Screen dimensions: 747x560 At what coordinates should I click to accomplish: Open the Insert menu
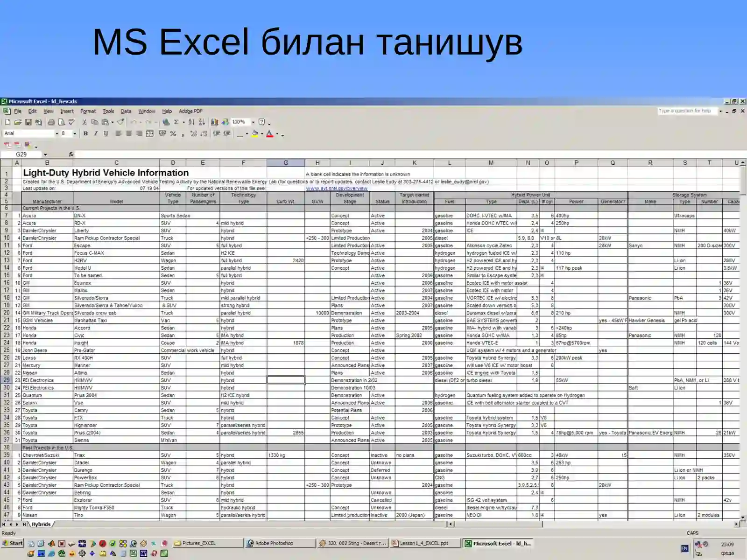pos(67,112)
